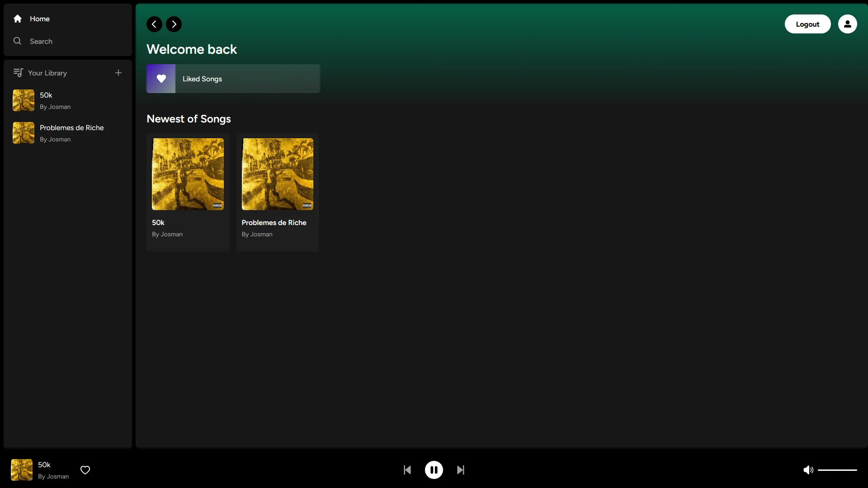The height and width of the screenshot is (488, 868).
Task: Navigate back with the left chevron
Action: (154, 24)
